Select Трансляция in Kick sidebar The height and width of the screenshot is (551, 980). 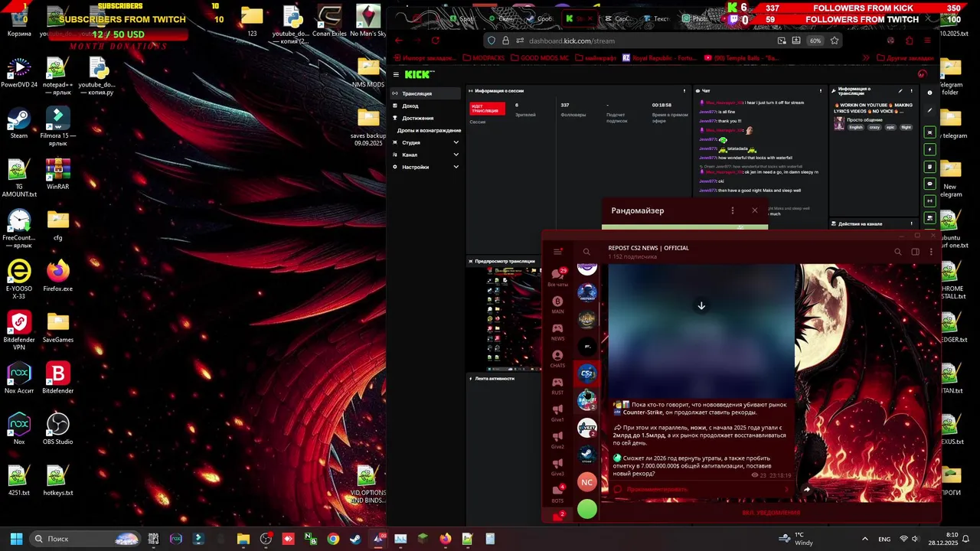tap(426, 93)
